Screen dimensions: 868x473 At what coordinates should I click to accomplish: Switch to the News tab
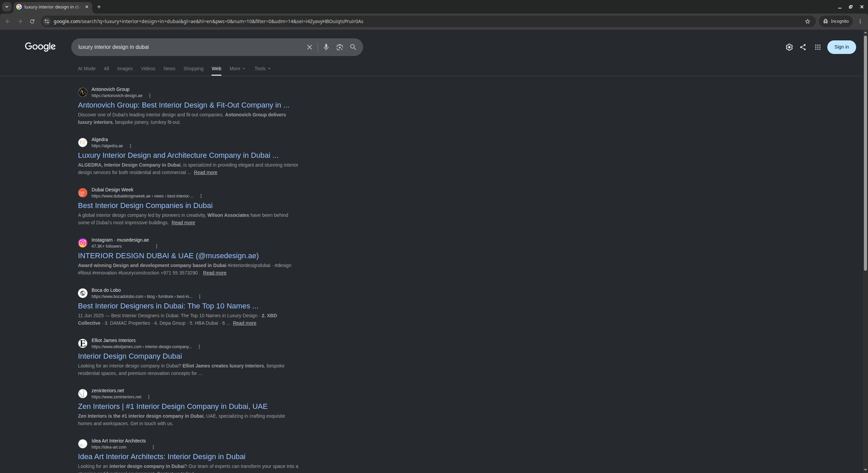pos(170,69)
